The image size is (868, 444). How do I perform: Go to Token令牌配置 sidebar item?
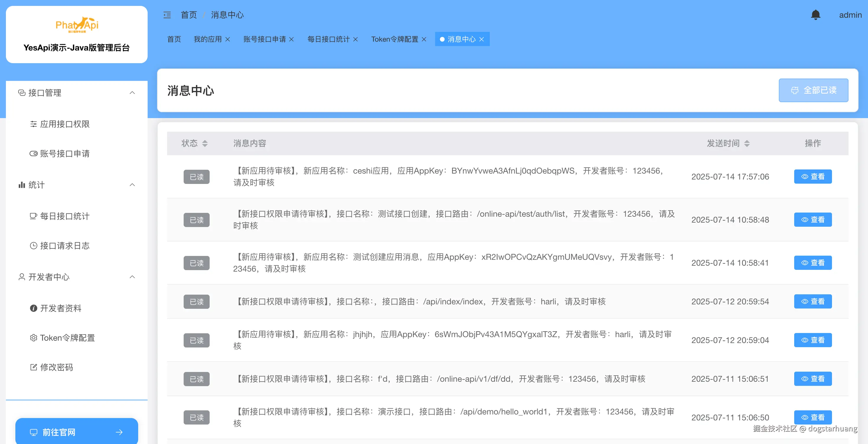[67, 337]
